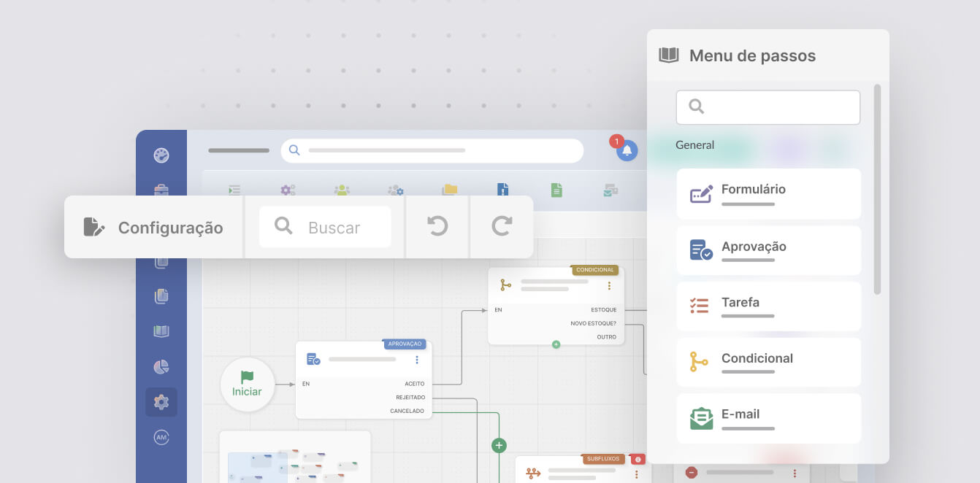The image size is (980, 483).
Task: Select Tarefa from the steps menu
Action: tap(768, 306)
